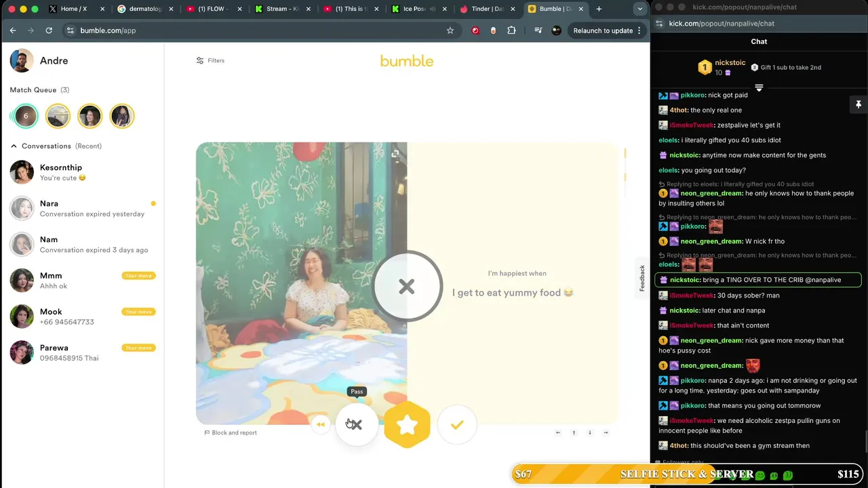The width and height of the screenshot is (868, 488).
Task: Click the pin icon in Kick chat
Action: pos(859,104)
